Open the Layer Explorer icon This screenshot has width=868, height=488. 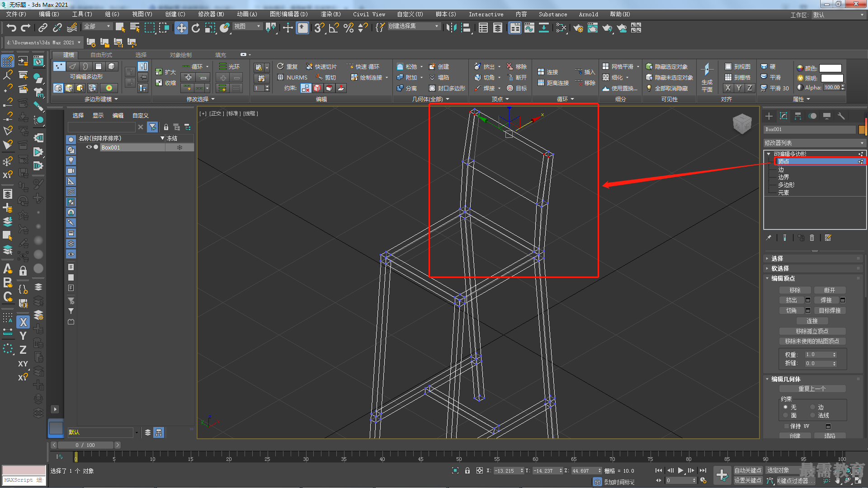pos(498,28)
